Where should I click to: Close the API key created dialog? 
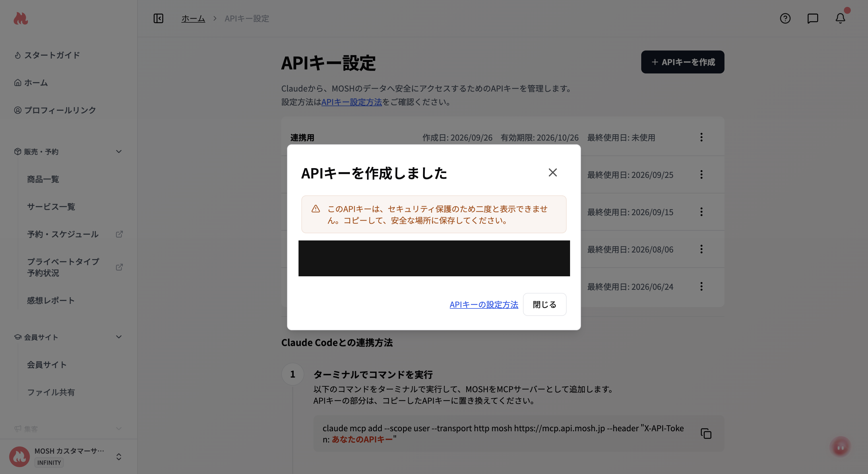pyautogui.click(x=553, y=172)
